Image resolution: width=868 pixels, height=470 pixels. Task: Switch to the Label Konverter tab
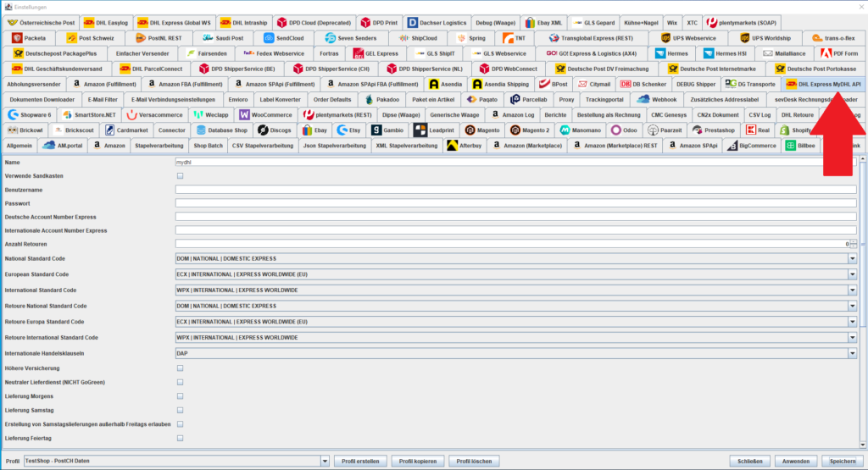280,100
